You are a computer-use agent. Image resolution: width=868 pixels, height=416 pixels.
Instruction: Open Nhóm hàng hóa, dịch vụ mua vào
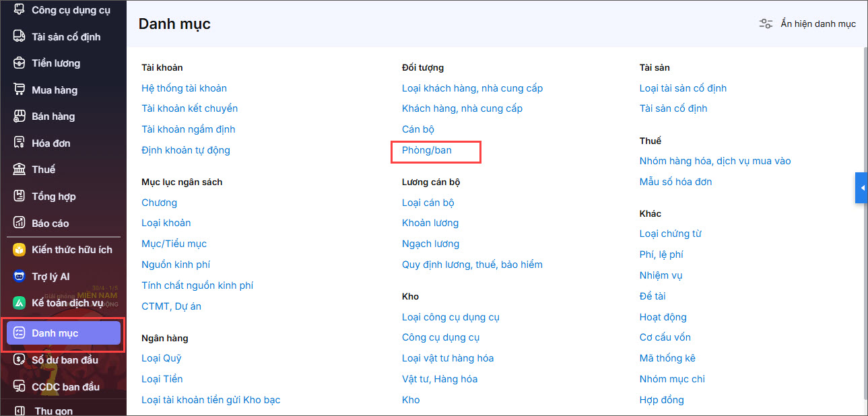pos(715,161)
